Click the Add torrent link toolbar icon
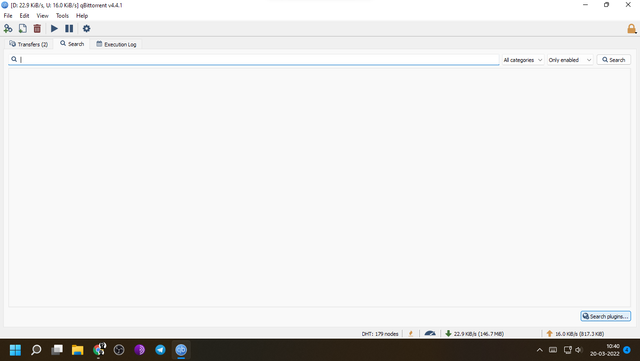The image size is (640, 361). (x=8, y=29)
